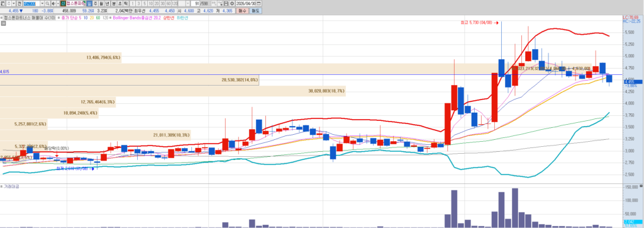The image size is (644, 228).
Task: Open the stock code history dropdown
Action: click(x=42, y=3)
